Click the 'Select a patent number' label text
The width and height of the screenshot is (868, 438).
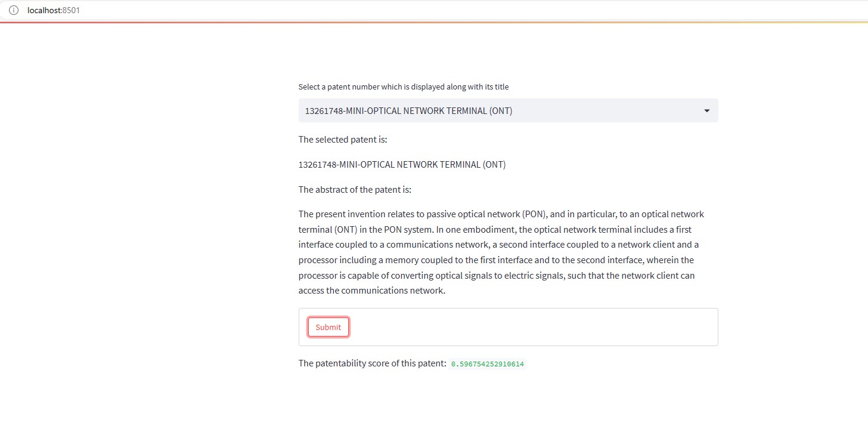[404, 87]
